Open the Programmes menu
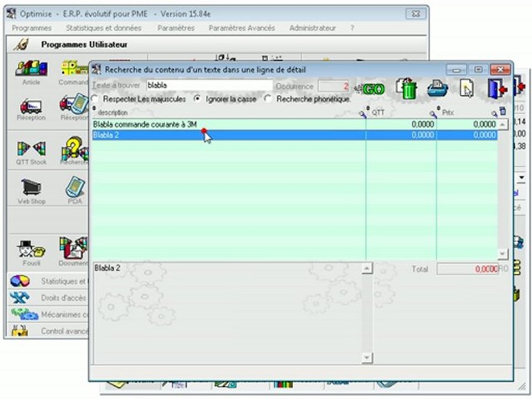This screenshot has width=532, height=399. coord(32,28)
